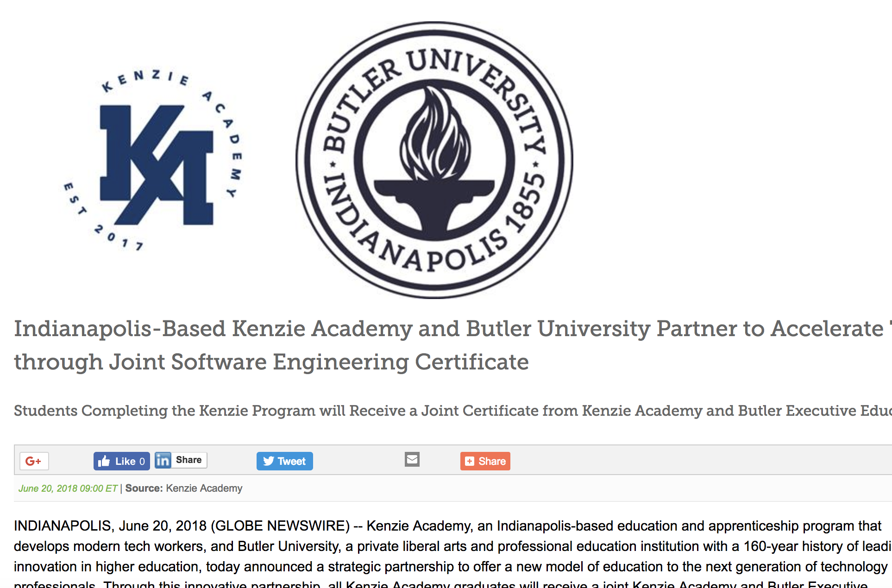
Task: Click the GLOBE NEWSWIRE text in article body
Action: click(281, 526)
